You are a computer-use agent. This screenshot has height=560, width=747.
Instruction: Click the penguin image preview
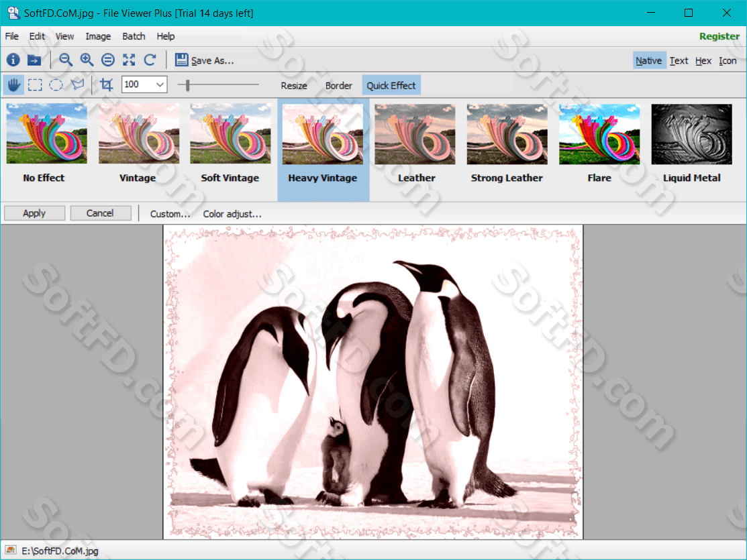tap(373, 382)
